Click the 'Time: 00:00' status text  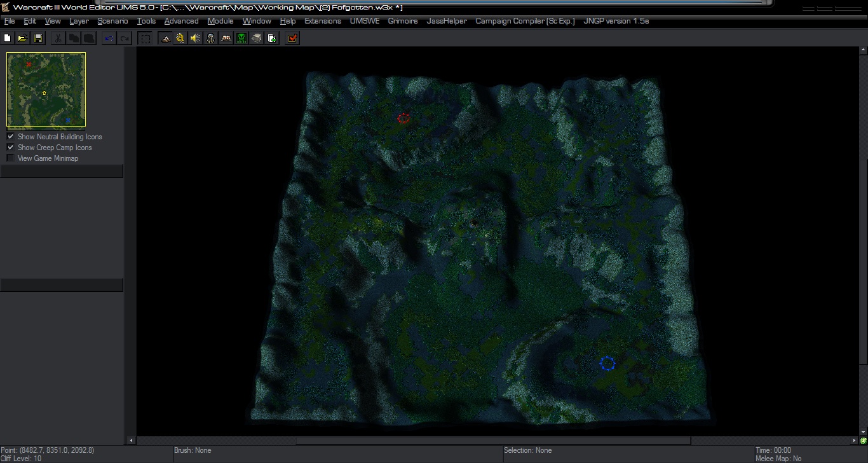[773, 450]
